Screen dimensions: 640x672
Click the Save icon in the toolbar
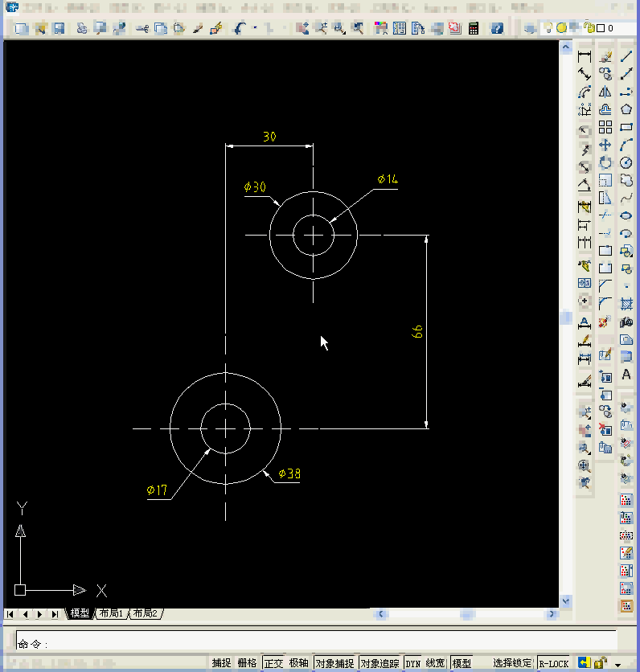click(x=59, y=28)
